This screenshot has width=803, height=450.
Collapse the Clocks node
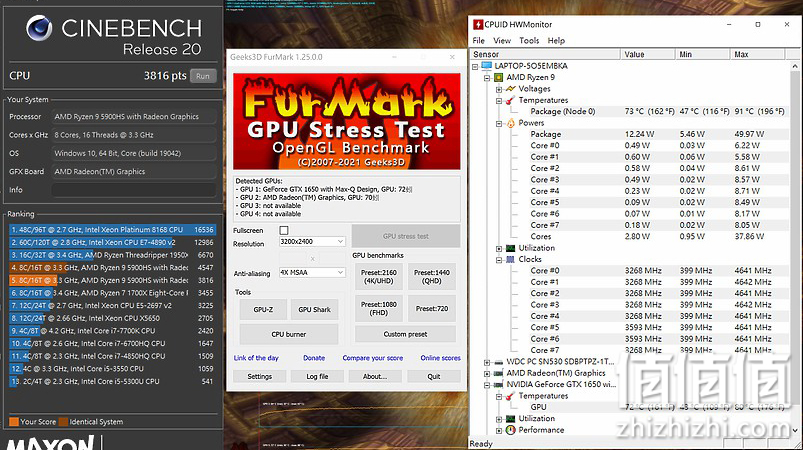(x=499, y=260)
